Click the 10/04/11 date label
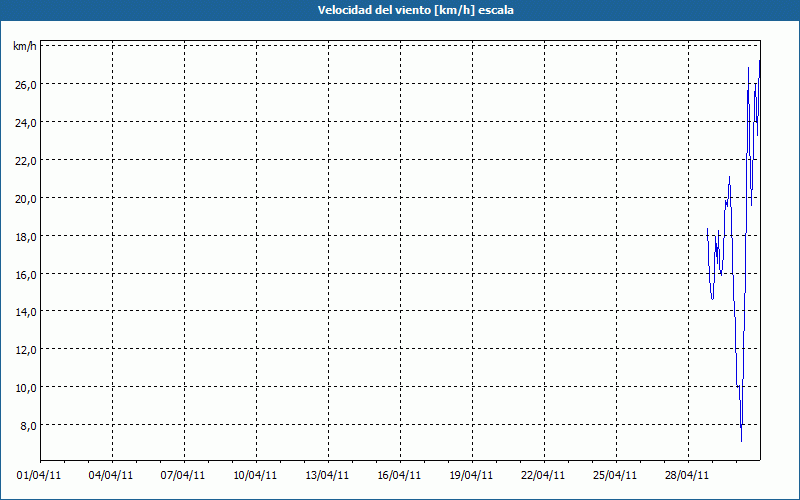This screenshot has height=500, width=800. click(x=255, y=475)
